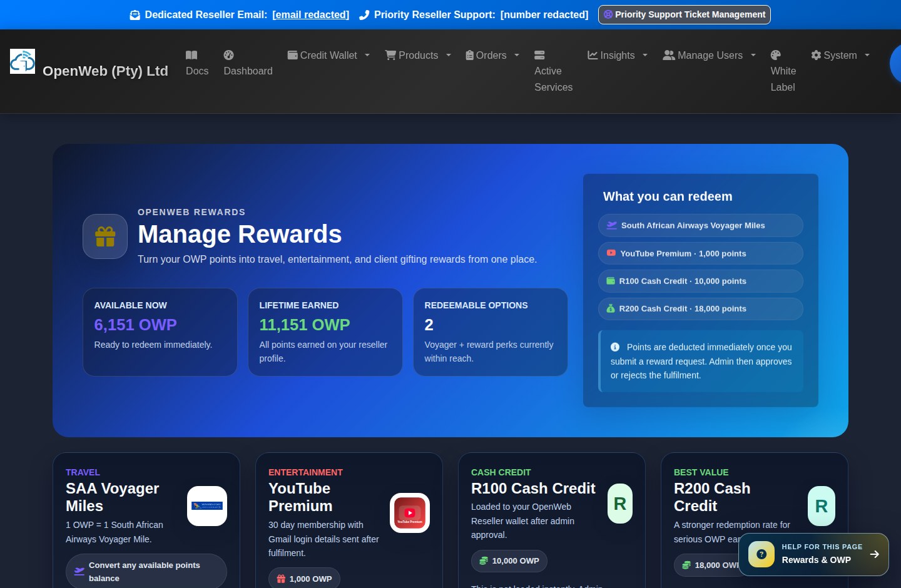Click the coins icon on 10,000 OWP badge

(x=484, y=561)
